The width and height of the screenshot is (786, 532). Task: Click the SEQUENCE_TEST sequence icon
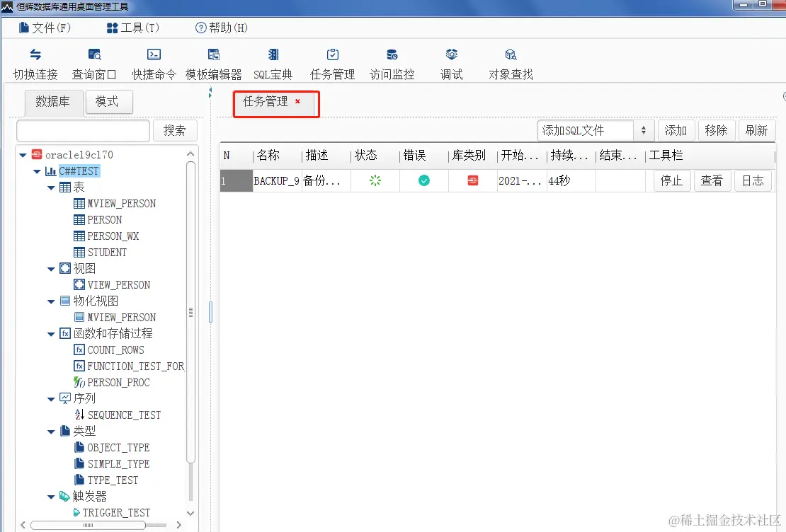(x=79, y=415)
